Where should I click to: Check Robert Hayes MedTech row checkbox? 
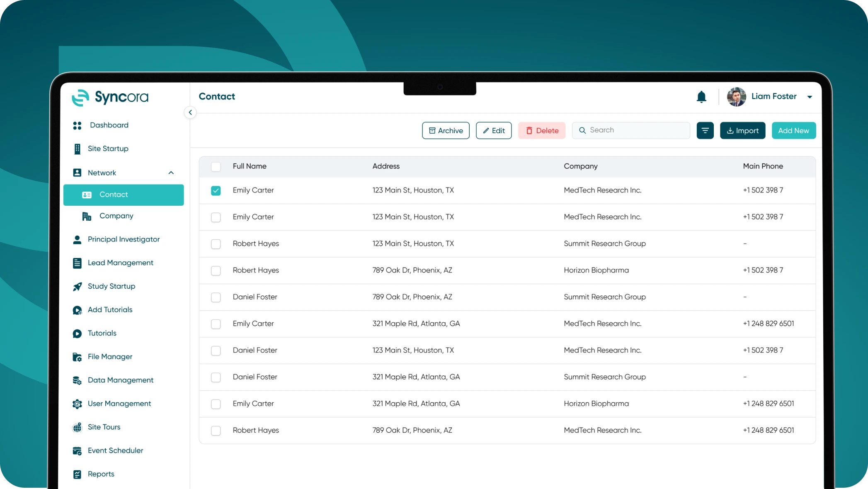click(x=216, y=431)
